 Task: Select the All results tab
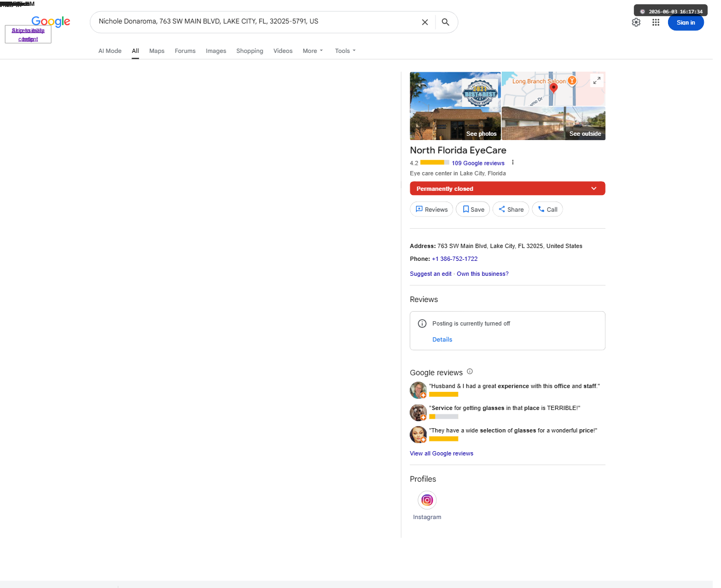135,51
